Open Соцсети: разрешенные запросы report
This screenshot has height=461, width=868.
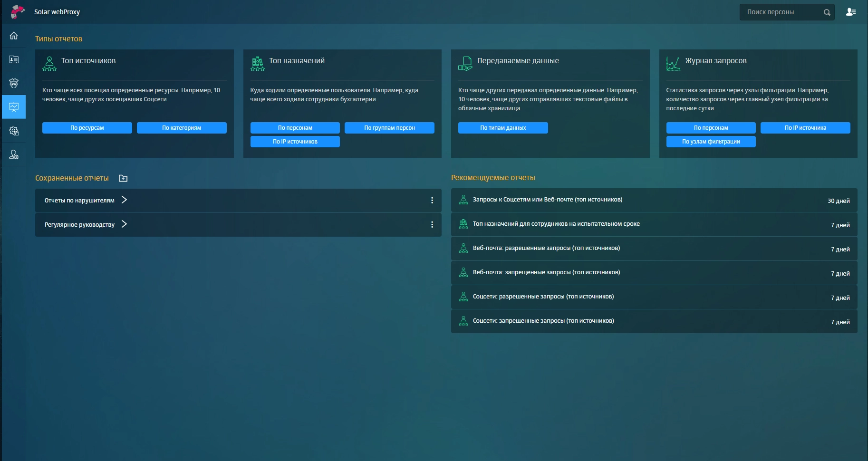[x=654, y=297]
